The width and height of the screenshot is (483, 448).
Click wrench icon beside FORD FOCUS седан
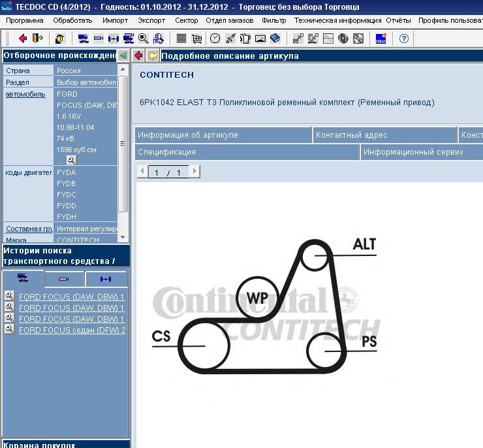pyautogui.click(x=10, y=329)
